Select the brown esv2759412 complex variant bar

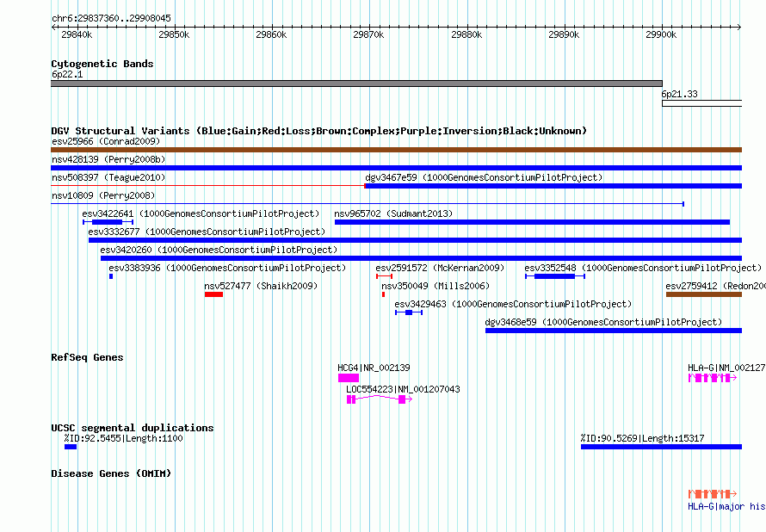coord(704,294)
